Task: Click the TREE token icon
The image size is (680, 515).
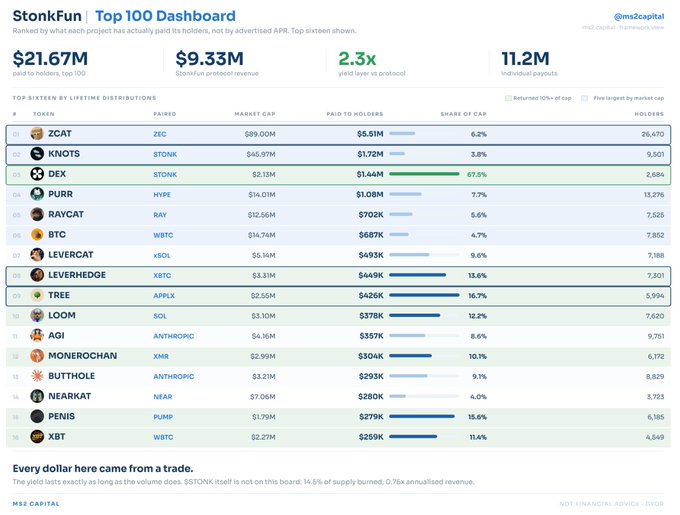Action: (37, 295)
